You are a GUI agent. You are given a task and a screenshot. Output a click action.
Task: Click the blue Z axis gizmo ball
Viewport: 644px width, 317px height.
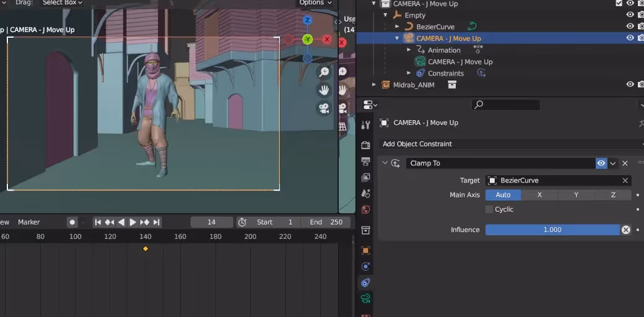pos(307,20)
